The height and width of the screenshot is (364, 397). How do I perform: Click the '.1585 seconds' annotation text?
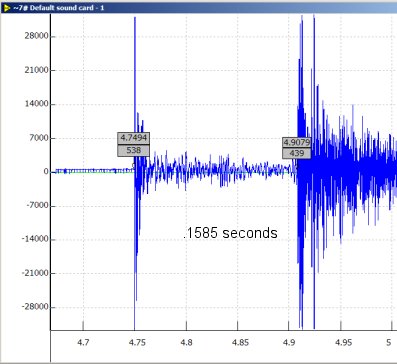pyautogui.click(x=230, y=233)
